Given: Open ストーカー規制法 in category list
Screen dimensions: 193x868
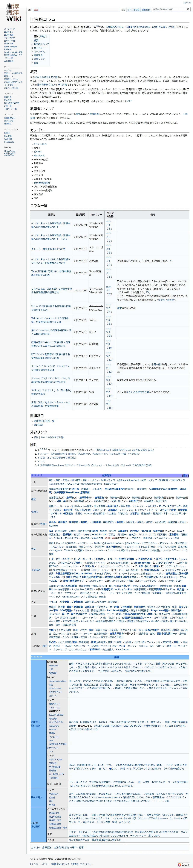Looking at the screenshot, I should coord(43,190).
